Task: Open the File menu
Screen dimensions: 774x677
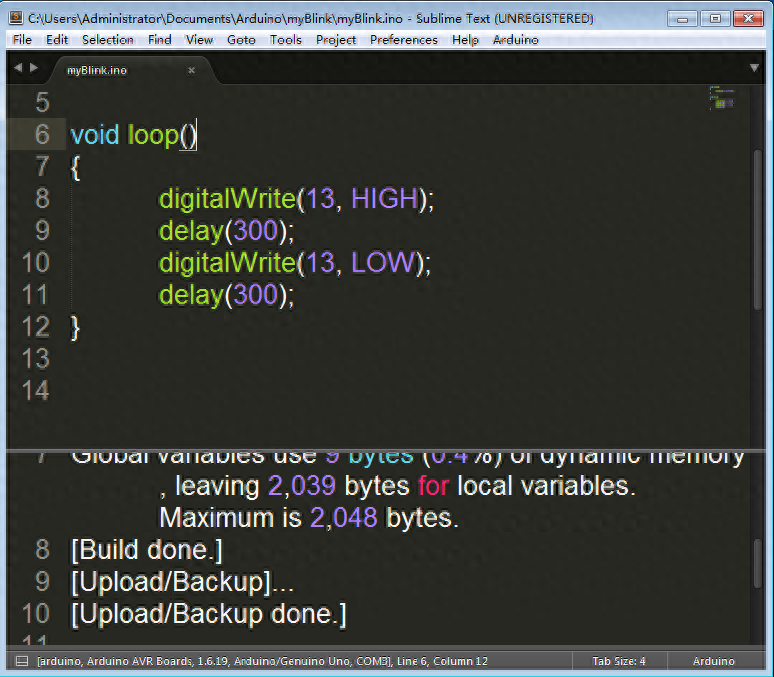Action: point(22,40)
